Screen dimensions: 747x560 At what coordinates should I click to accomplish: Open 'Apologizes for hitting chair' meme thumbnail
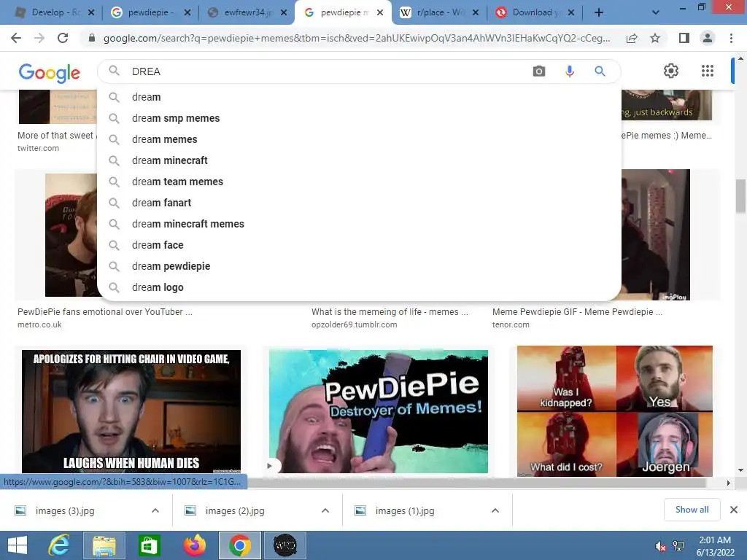click(131, 411)
